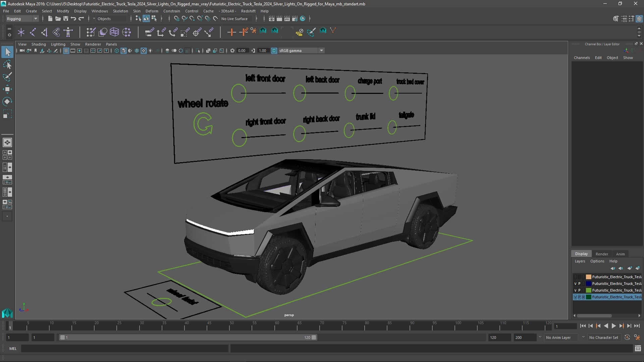
Task: Click the light green layer color swatch
Action: (x=588, y=290)
